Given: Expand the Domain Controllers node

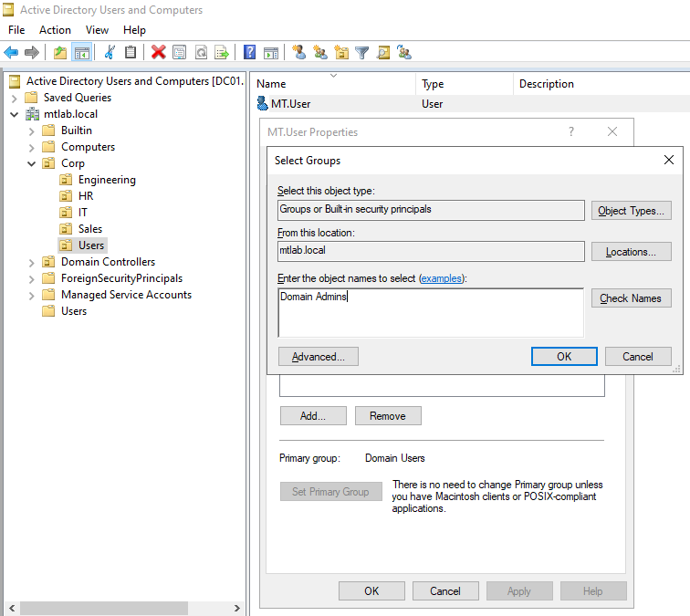Looking at the screenshot, I should [31, 263].
